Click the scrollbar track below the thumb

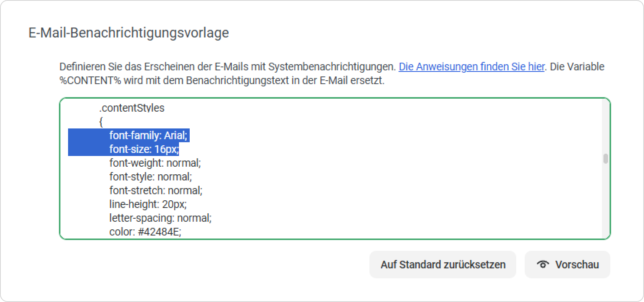(605, 199)
